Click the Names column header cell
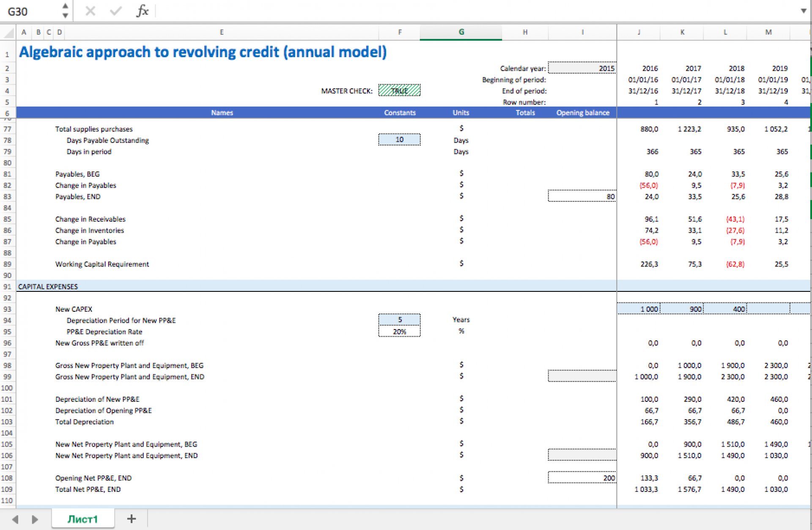 pyautogui.click(x=222, y=113)
